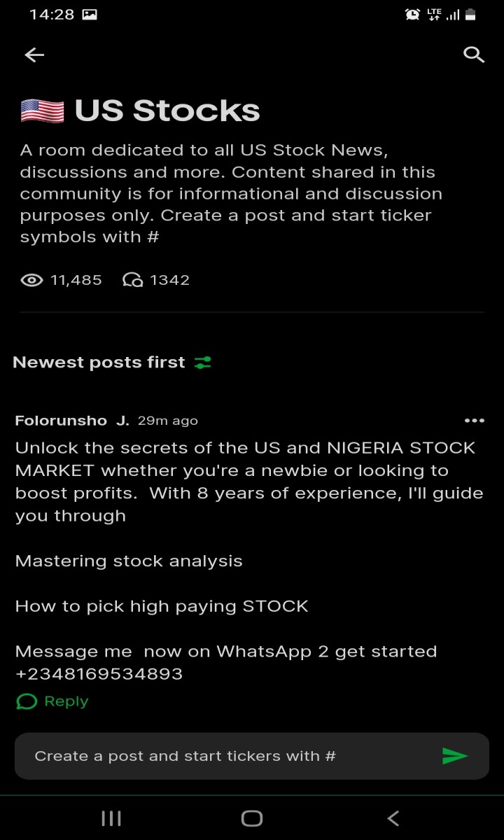The height and width of the screenshot is (840, 504).
Task: Open sort filter sliders icon
Action: tap(202, 363)
